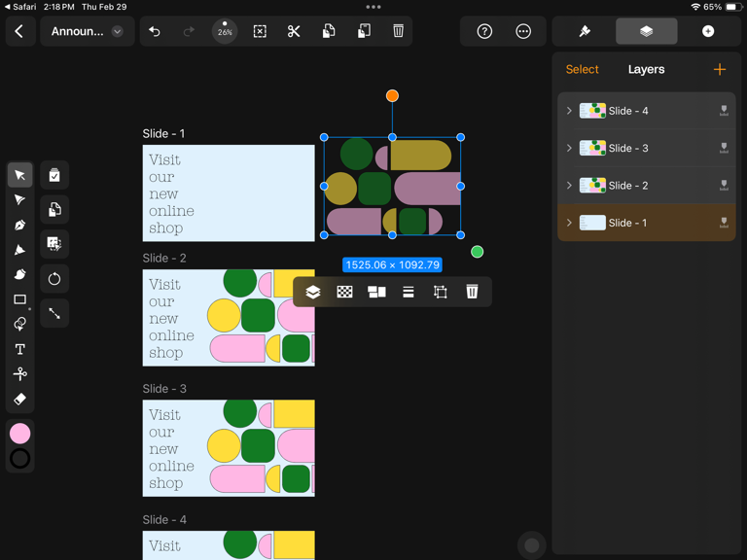747x560 pixels.
Task: Tap the 26% zoom level indicator
Action: coord(225,31)
